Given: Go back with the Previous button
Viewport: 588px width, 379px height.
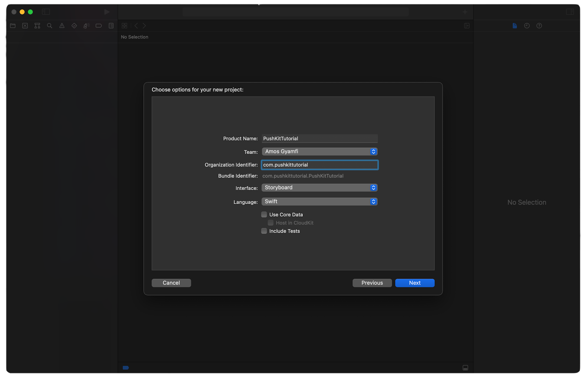Looking at the screenshot, I should [372, 283].
